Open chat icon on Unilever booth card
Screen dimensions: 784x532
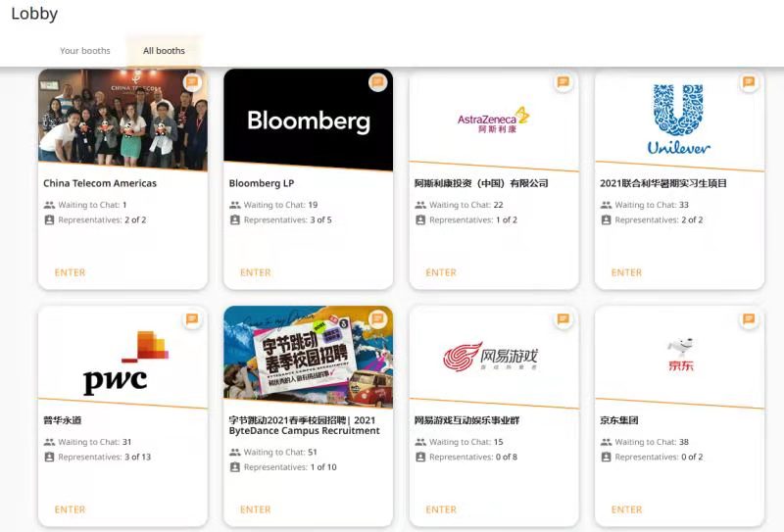pos(749,81)
